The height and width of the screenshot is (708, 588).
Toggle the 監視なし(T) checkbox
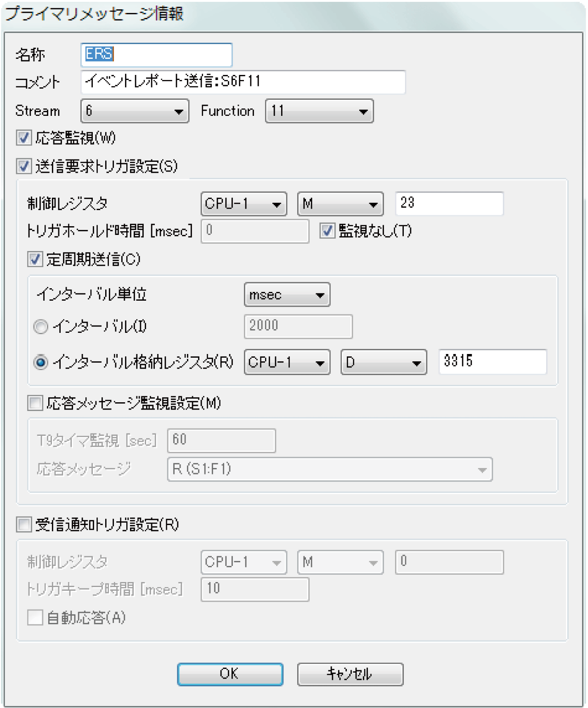coord(327,231)
